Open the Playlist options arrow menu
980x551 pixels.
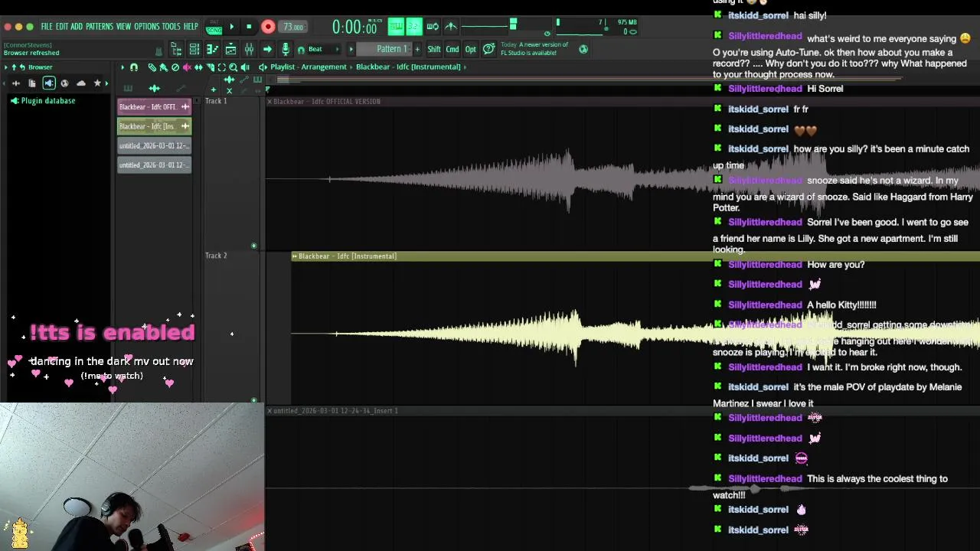point(122,67)
